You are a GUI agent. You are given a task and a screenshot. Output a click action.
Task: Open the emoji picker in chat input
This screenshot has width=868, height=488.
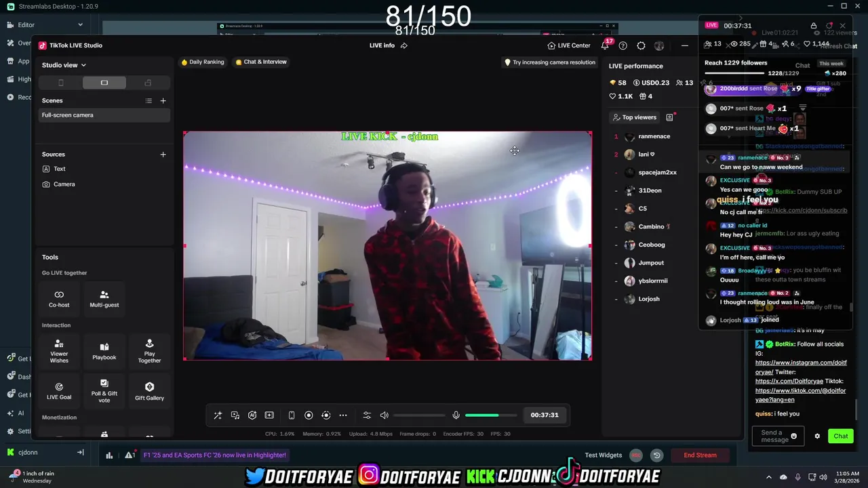pyautogui.click(x=793, y=436)
